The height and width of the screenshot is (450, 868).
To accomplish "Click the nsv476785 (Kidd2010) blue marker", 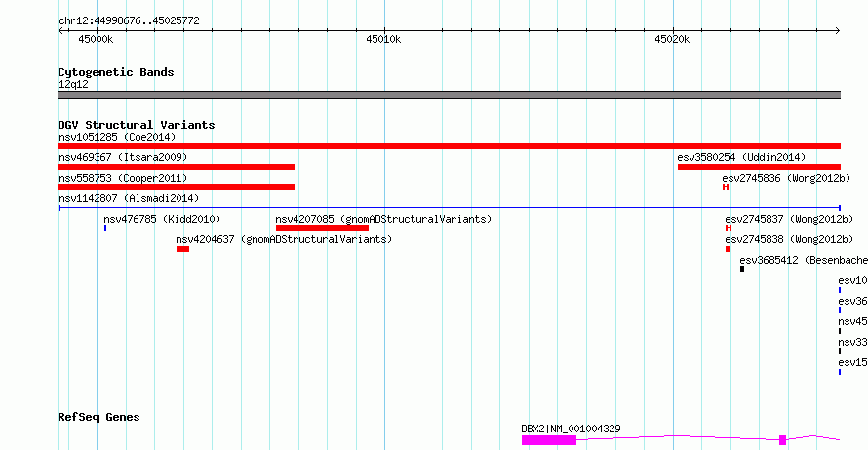I will pos(105,228).
